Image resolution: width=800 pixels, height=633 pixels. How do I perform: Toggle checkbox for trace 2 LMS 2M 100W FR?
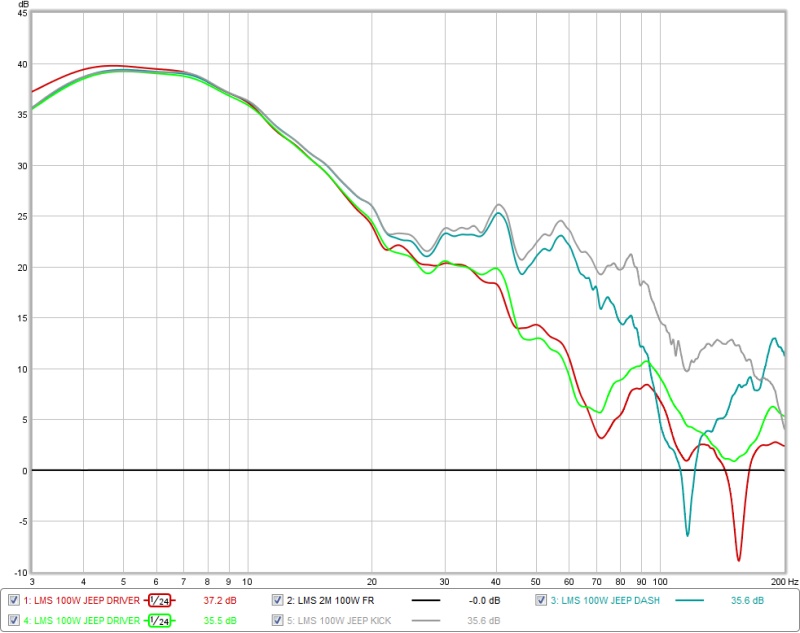click(278, 600)
